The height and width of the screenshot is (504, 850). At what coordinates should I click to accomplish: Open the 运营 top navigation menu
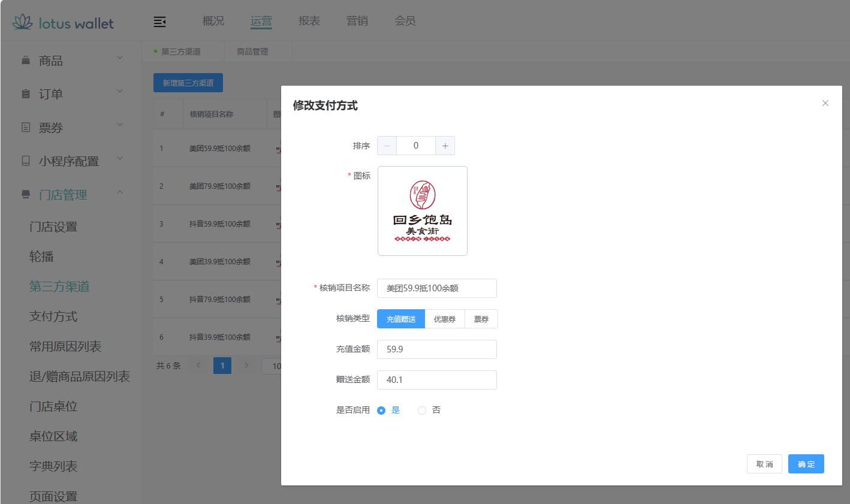coord(261,21)
